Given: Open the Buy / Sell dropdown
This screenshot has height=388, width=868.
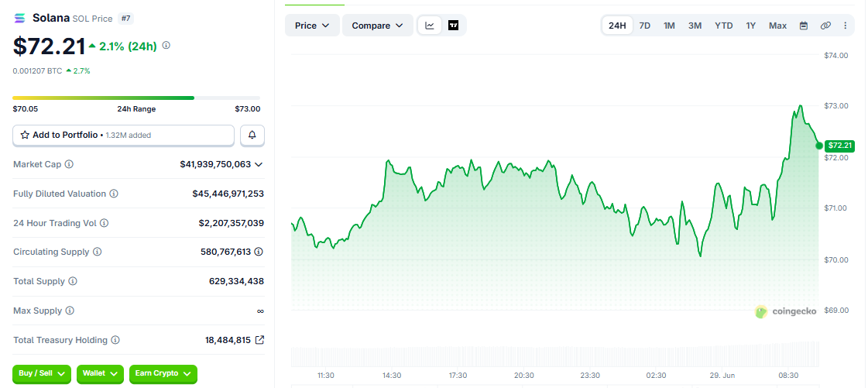Looking at the screenshot, I should (42, 374).
